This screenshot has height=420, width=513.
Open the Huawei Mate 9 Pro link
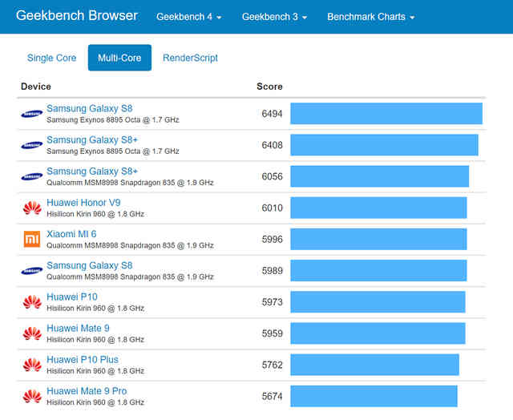[x=87, y=391]
